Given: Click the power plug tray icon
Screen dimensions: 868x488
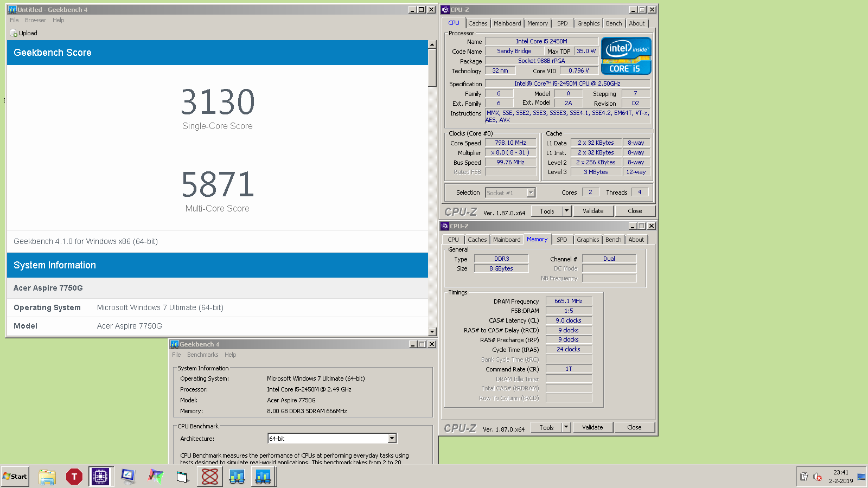Looking at the screenshot, I should tap(804, 477).
